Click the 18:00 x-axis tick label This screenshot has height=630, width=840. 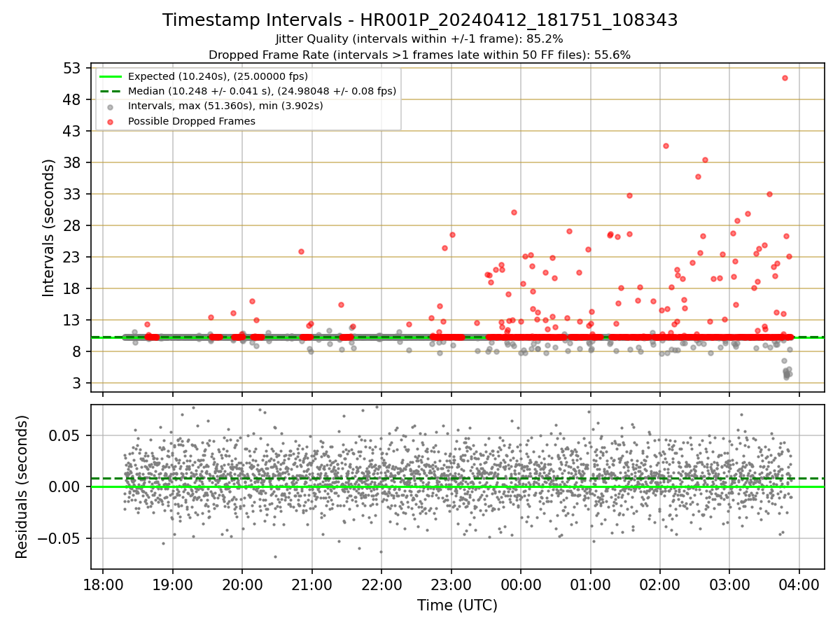click(x=103, y=584)
